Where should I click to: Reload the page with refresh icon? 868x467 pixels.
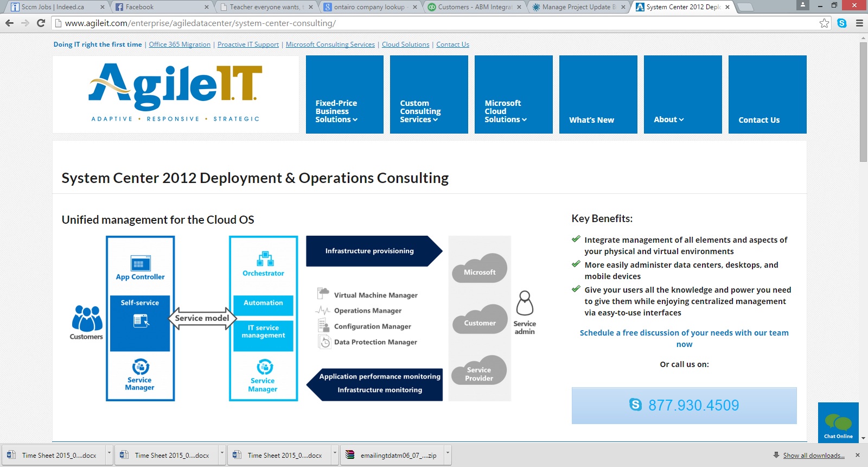pyautogui.click(x=41, y=23)
